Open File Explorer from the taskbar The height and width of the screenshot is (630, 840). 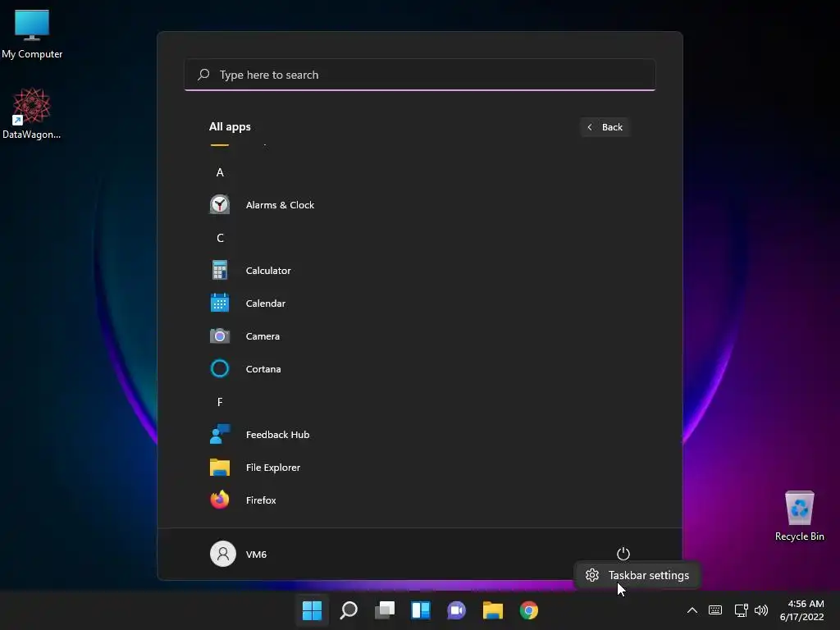point(493,610)
